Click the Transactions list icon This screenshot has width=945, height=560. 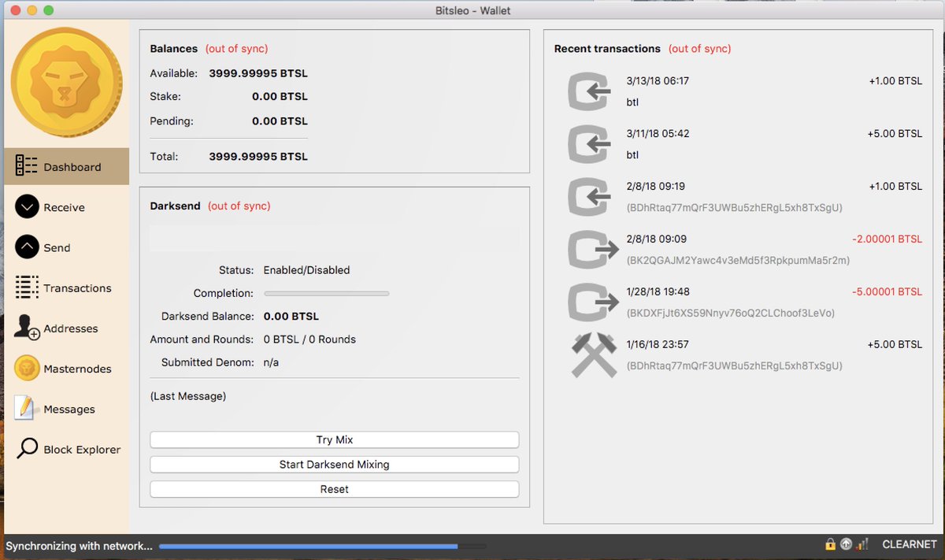pyautogui.click(x=27, y=287)
